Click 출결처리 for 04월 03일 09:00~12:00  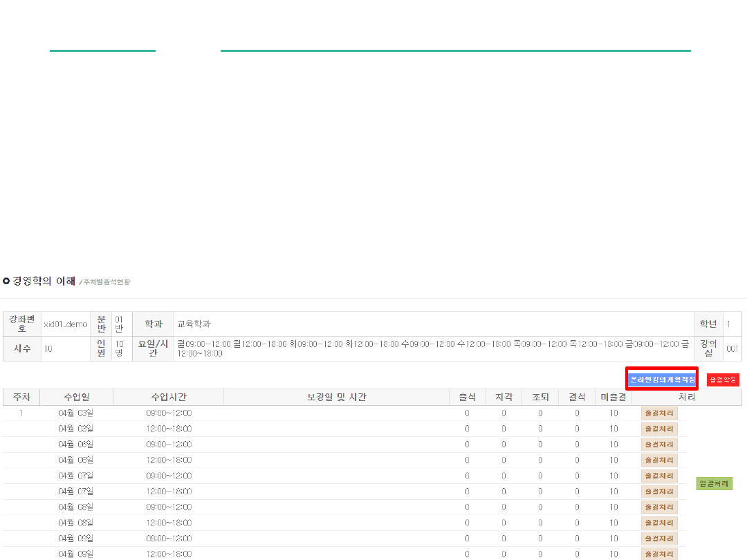(x=659, y=413)
